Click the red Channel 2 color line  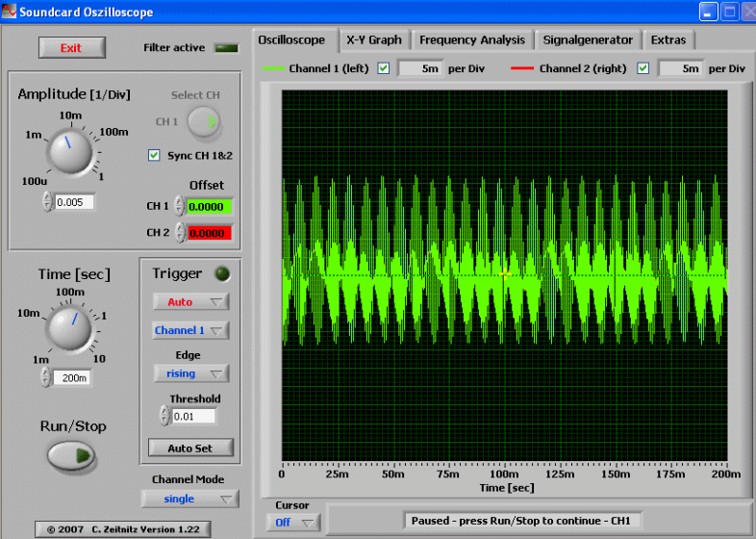click(x=522, y=68)
